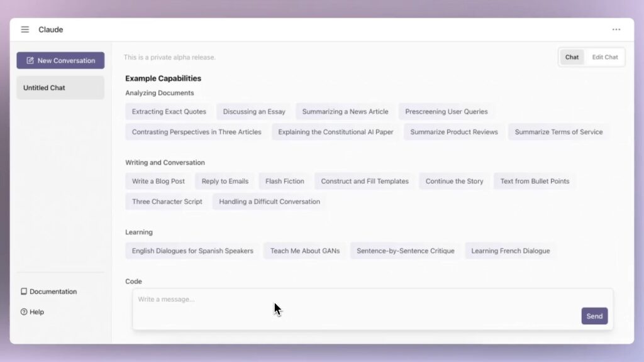Screen dimensions: 644x362
Task: Click the New Conversation compose icon
Action: pos(30,61)
